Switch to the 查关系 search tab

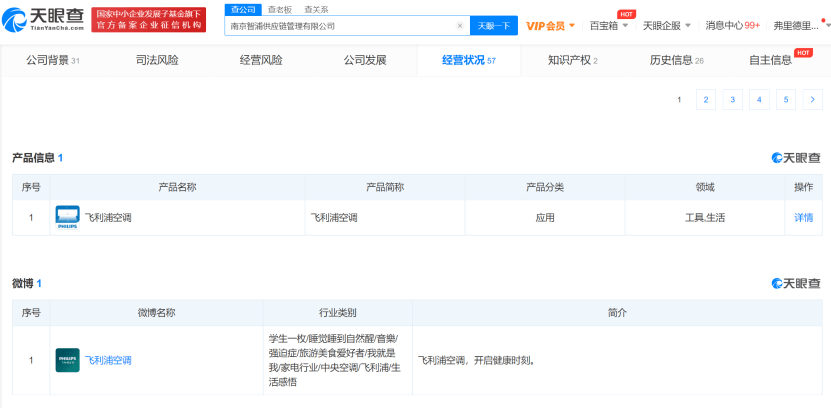pos(316,10)
